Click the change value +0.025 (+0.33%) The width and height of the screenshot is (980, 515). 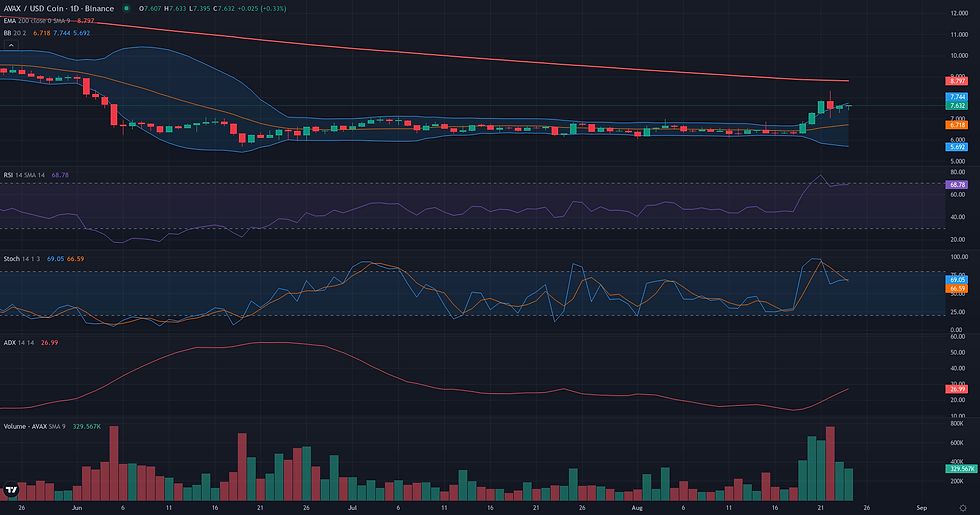click(x=262, y=9)
